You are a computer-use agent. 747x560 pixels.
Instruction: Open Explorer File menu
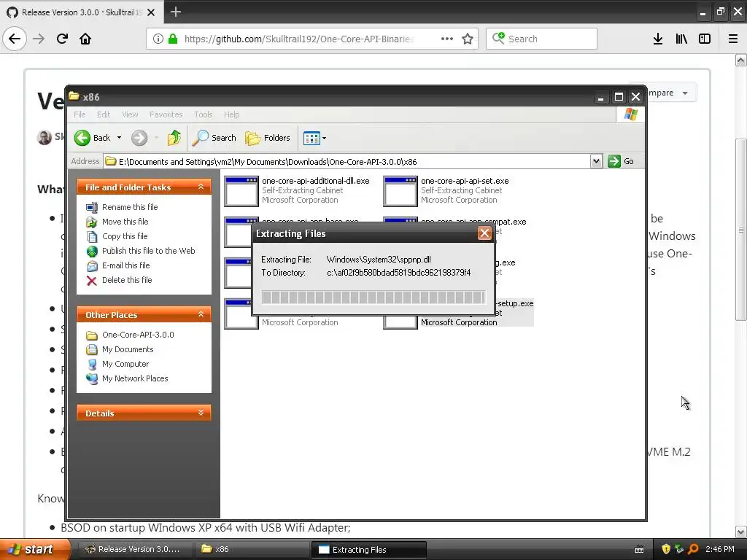[x=80, y=114]
